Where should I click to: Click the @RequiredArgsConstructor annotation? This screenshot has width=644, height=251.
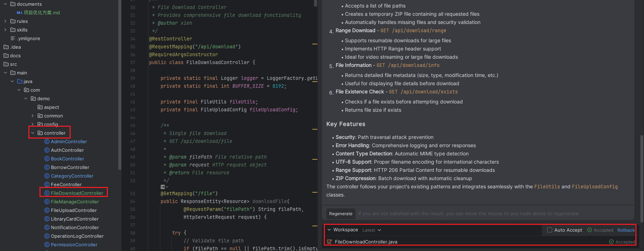click(183, 54)
